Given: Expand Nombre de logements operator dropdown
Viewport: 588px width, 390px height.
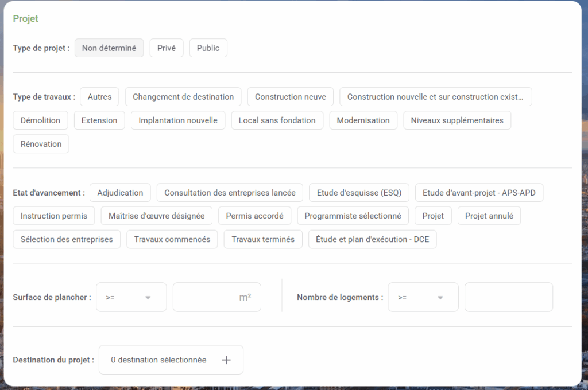Looking at the screenshot, I should tap(423, 297).
